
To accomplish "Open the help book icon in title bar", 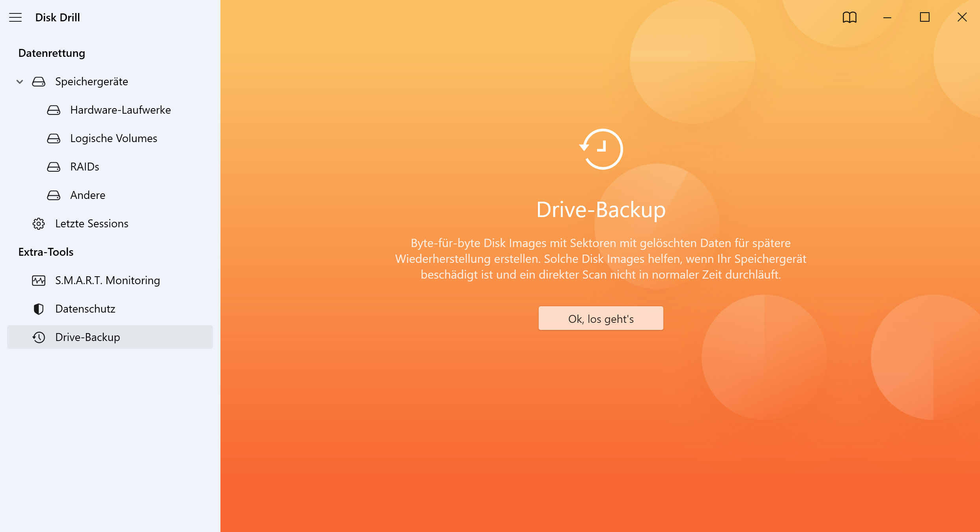I will (850, 17).
